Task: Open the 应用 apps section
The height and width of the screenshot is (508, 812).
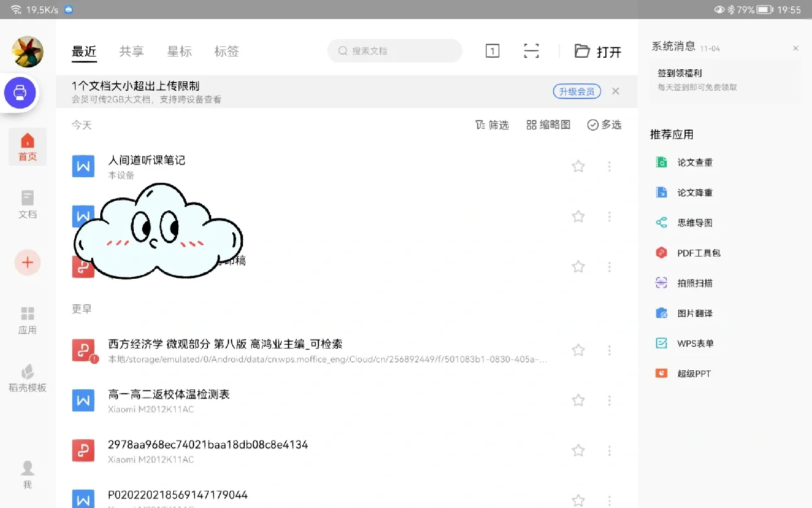Action: pos(27,320)
